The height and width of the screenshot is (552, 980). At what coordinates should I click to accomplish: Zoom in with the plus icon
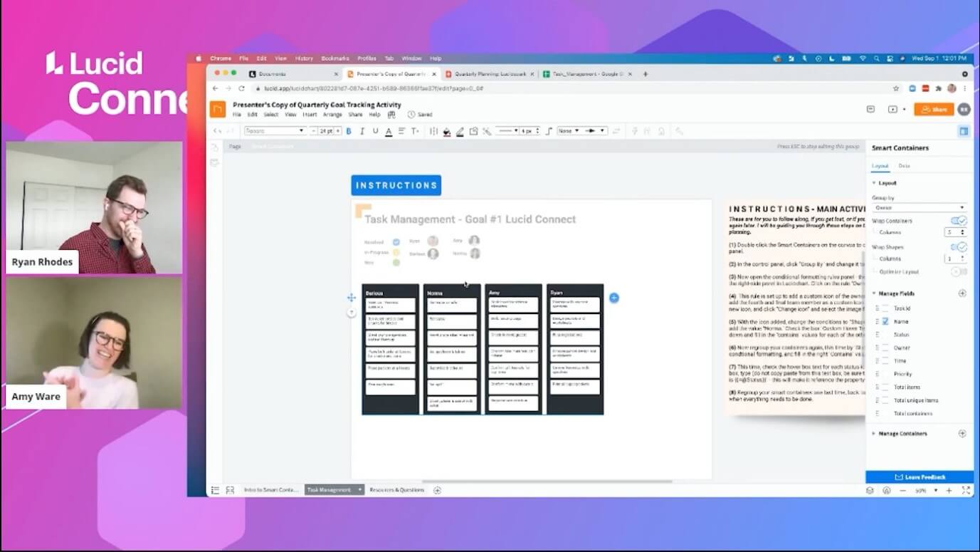[949, 491]
